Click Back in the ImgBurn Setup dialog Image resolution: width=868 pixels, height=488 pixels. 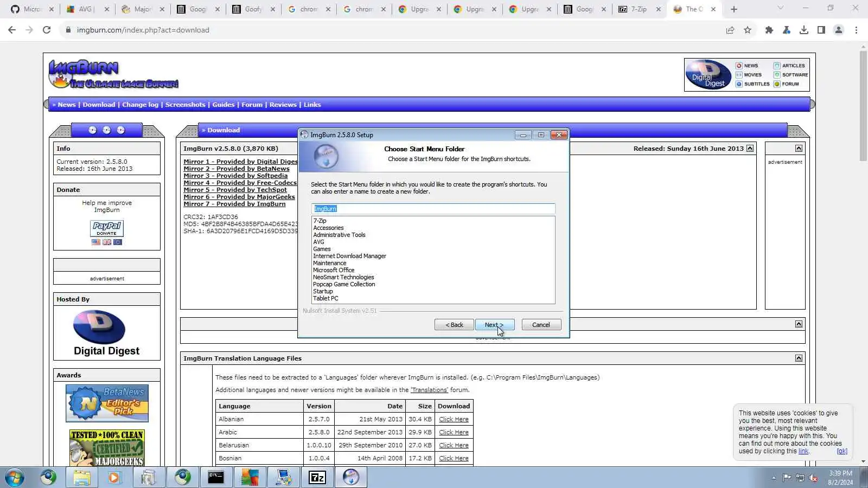[x=454, y=325]
